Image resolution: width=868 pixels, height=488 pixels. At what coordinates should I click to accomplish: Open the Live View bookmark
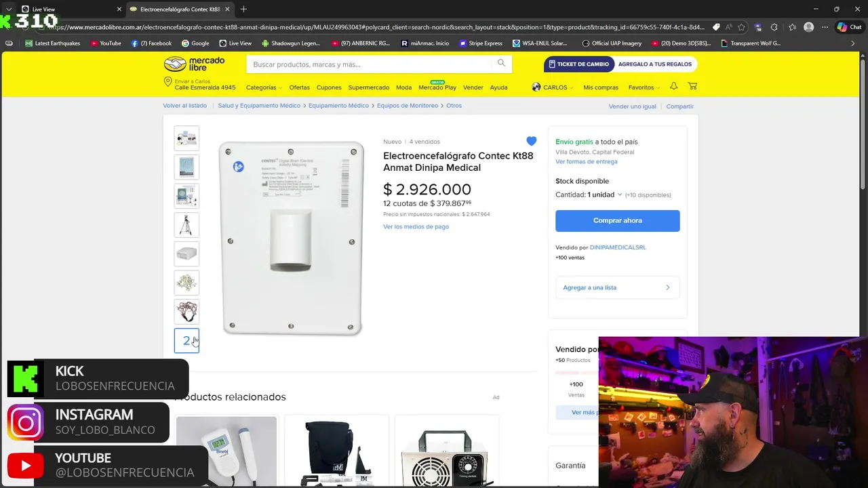pyautogui.click(x=235, y=43)
